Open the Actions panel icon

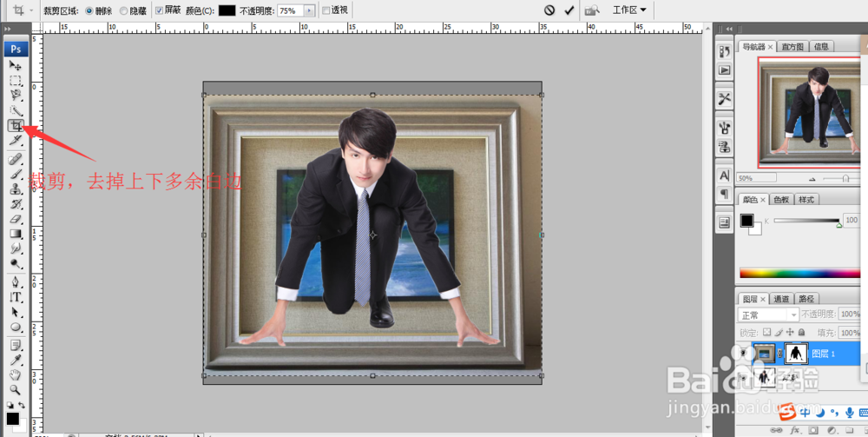coord(724,70)
